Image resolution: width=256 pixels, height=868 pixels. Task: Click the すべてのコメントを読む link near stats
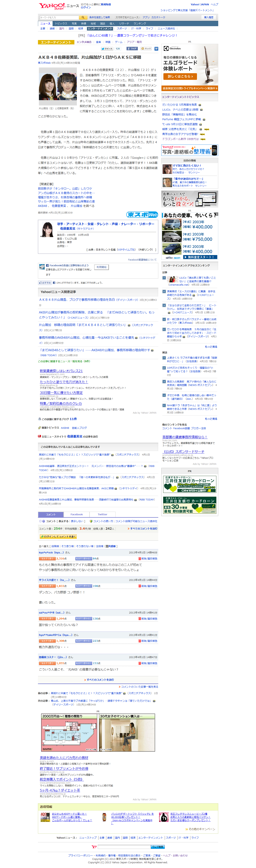point(143,528)
